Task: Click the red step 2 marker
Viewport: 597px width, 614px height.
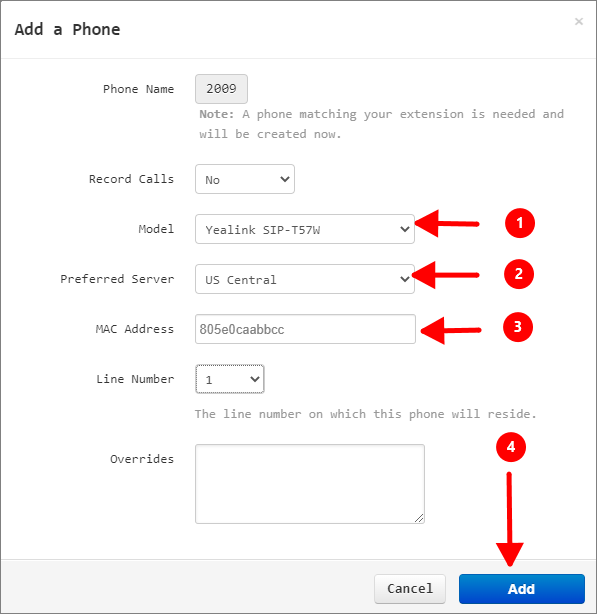Action: pyautogui.click(x=519, y=274)
